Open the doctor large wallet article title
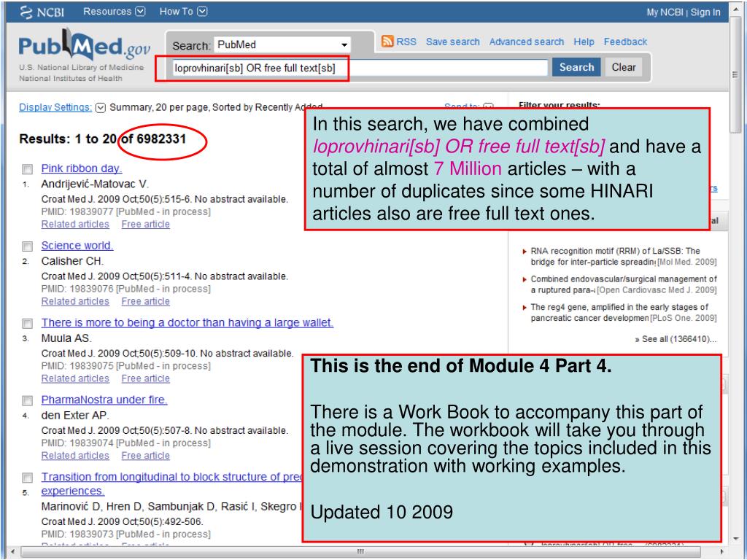 [x=187, y=323]
